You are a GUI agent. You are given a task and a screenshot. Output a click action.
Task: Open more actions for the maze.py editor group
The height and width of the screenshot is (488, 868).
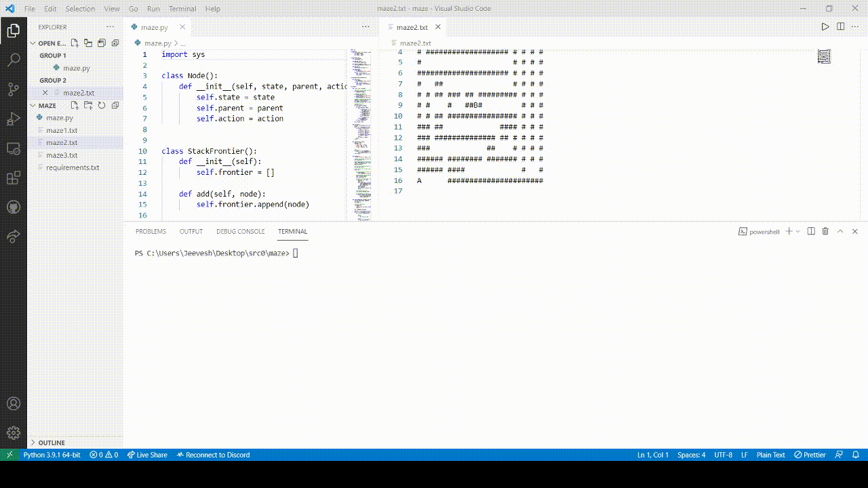click(366, 27)
